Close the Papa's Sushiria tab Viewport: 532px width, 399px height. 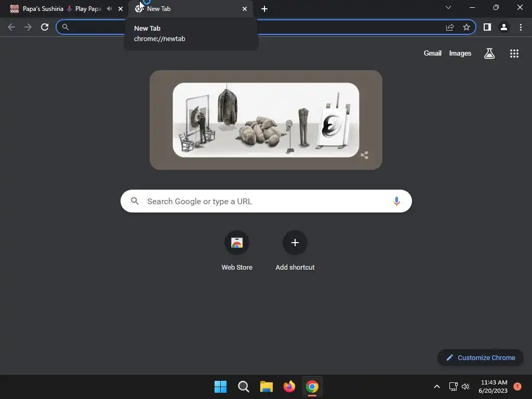(121, 9)
